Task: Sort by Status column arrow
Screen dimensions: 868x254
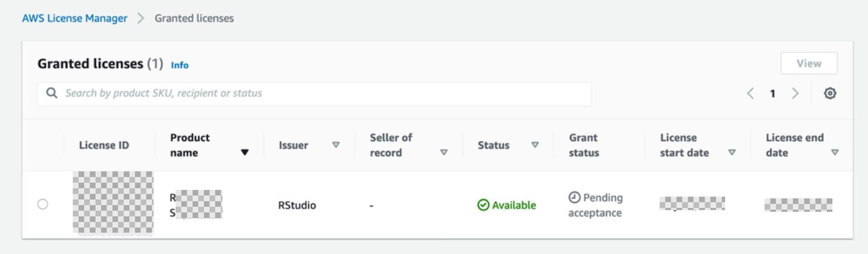Action: 535,145
